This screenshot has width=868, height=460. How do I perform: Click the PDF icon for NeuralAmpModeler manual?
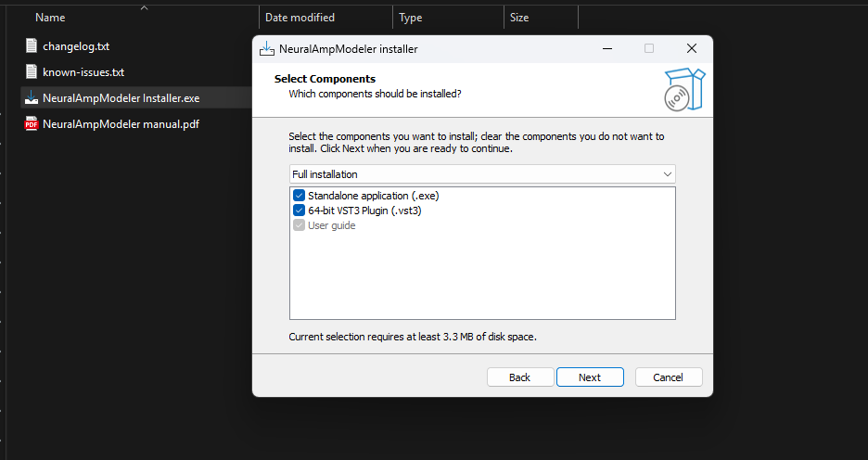[x=31, y=123]
